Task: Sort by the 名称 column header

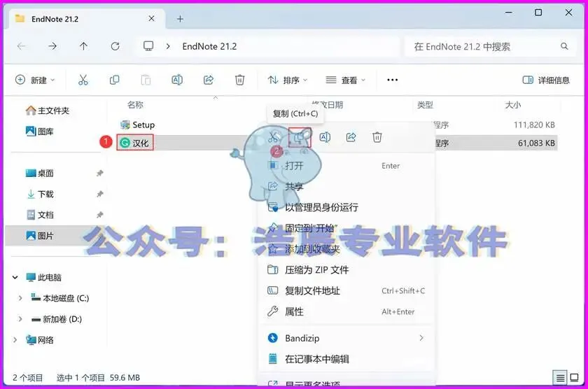Action: coord(135,104)
